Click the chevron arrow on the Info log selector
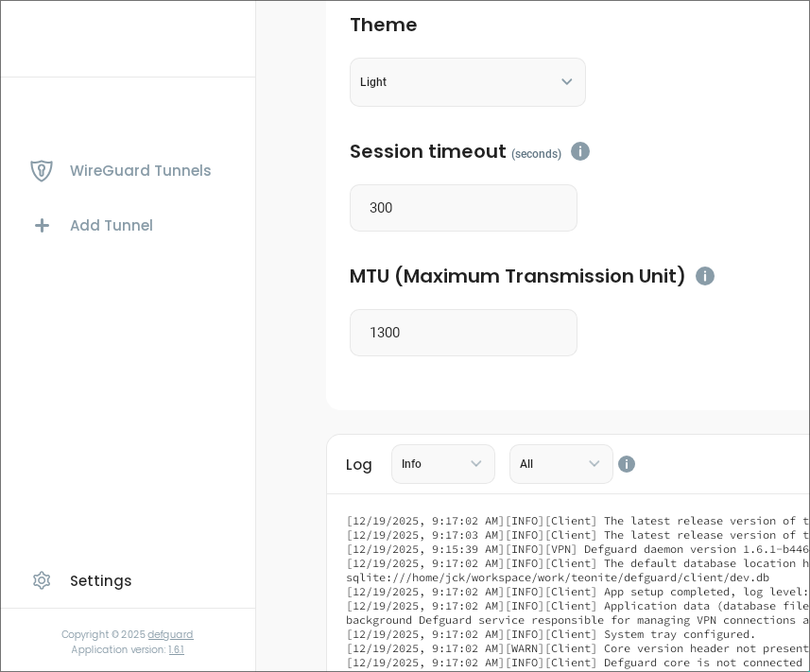This screenshot has height=672, width=810. [476, 464]
